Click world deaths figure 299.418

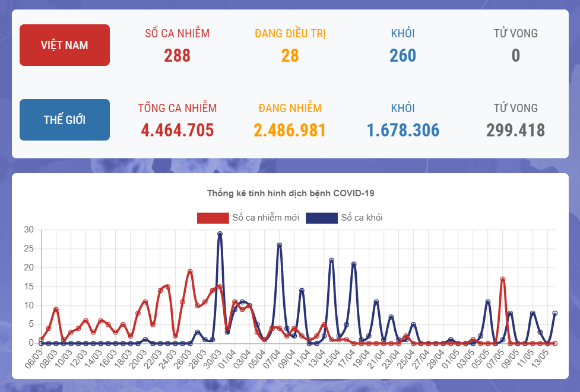(515, 130)
